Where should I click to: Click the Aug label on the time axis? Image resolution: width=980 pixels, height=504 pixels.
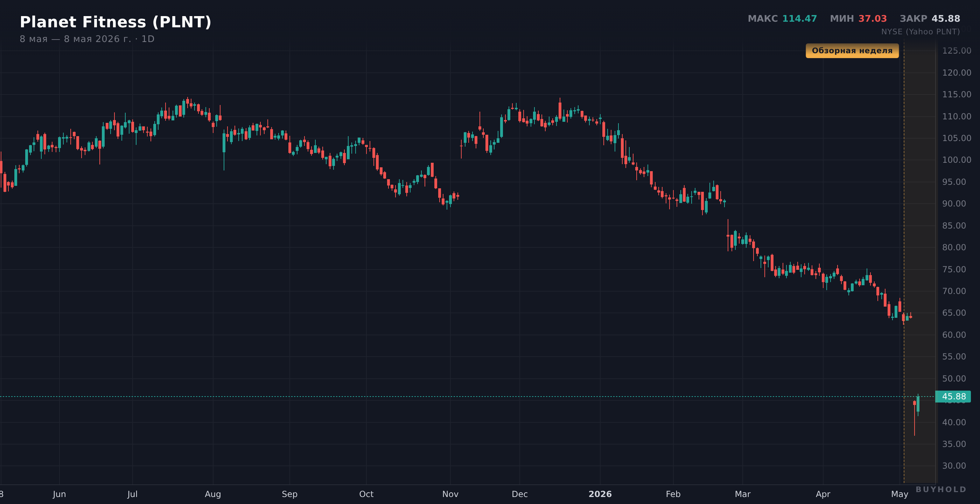213,494
